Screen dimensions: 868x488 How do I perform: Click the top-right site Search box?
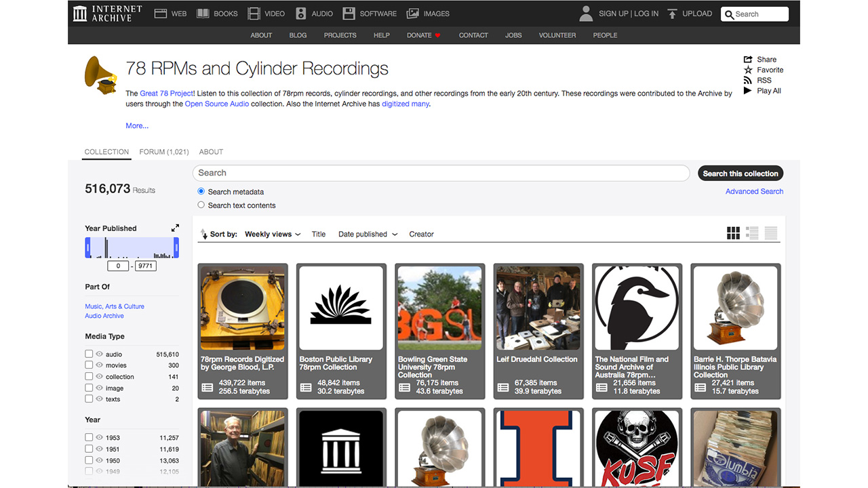755,14
